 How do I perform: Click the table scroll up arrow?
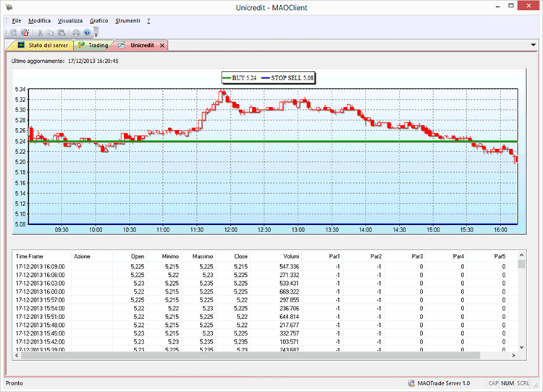click(521, 255)
